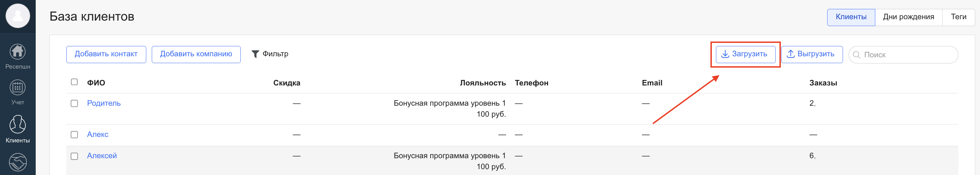Toggle the select-all checkbox beside ФИО
Image resolution: width=980 pixels, height=175 pixels.
pyautogui.click(x=74, y=82)
